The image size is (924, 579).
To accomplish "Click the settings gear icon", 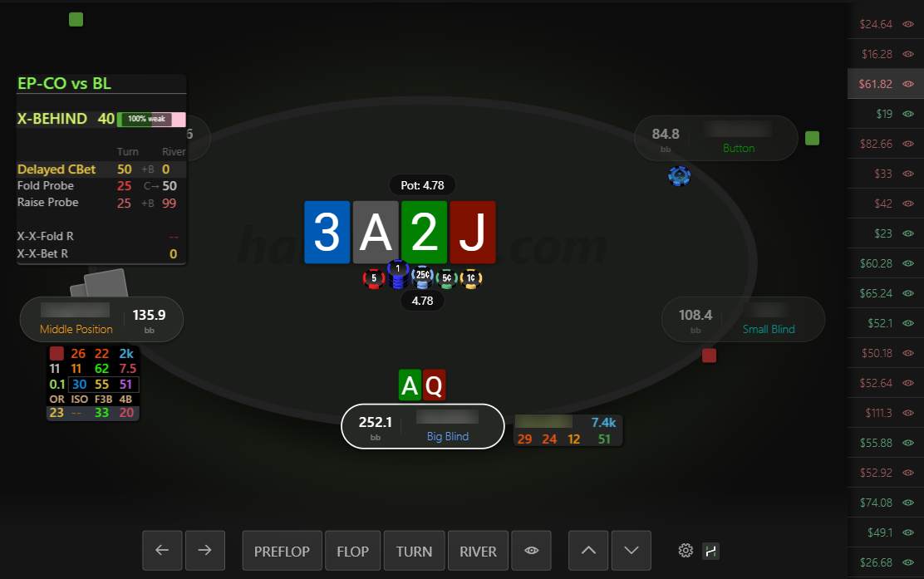I will pos(686,551).
